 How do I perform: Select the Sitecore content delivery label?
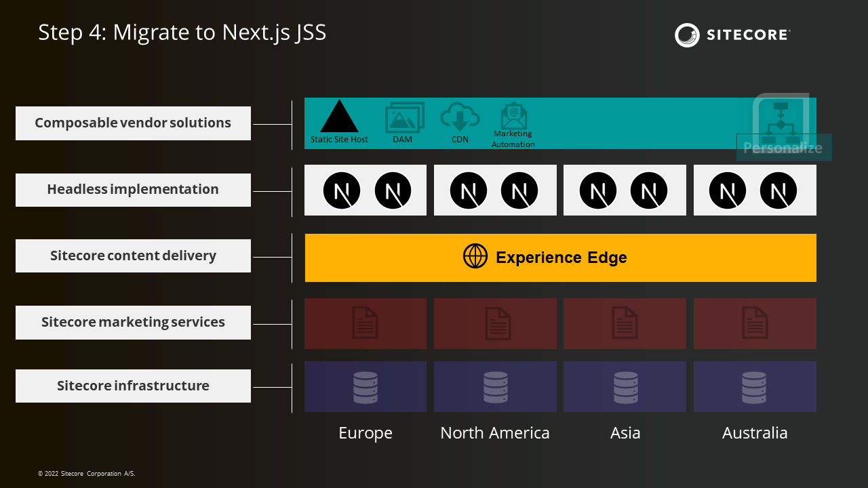click(133, 256)
